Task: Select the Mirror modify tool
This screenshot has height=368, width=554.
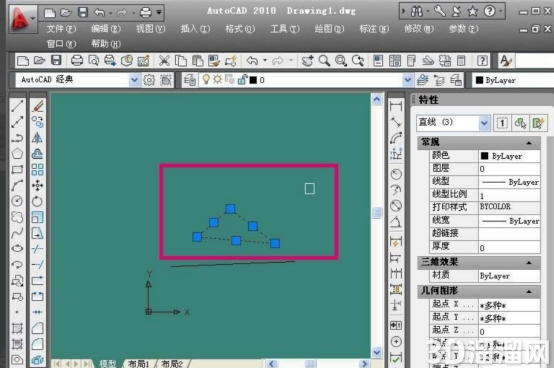Action: click(x=37, y=138)
